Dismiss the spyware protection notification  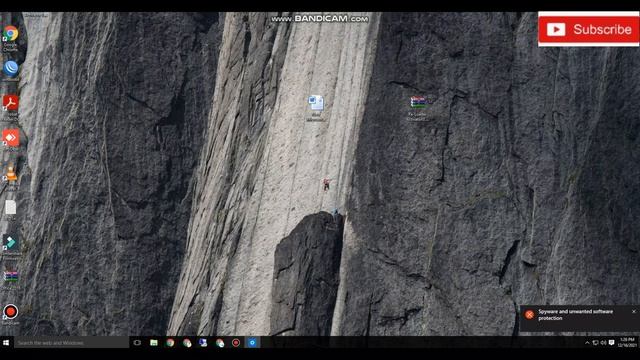coord(634,311)
